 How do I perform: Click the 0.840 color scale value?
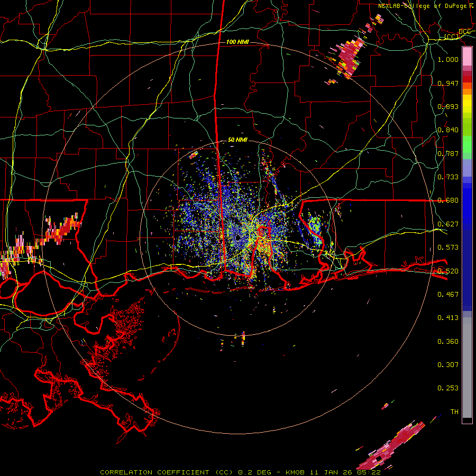click(x=448, y=130)
